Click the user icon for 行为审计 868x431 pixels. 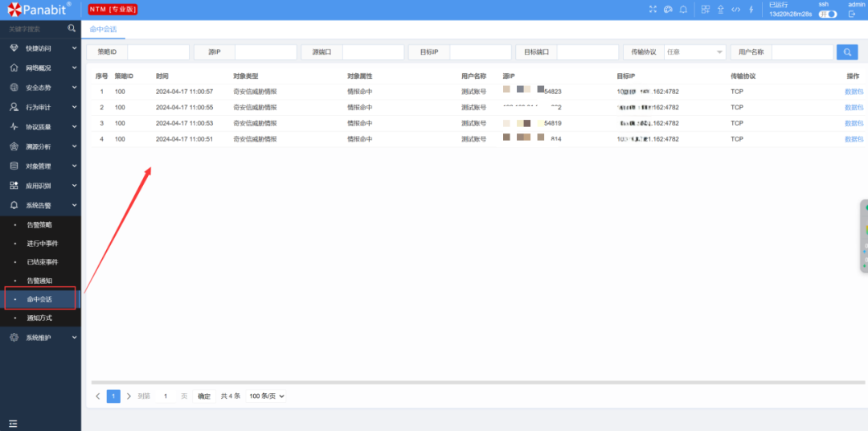(x=14, y=107)
